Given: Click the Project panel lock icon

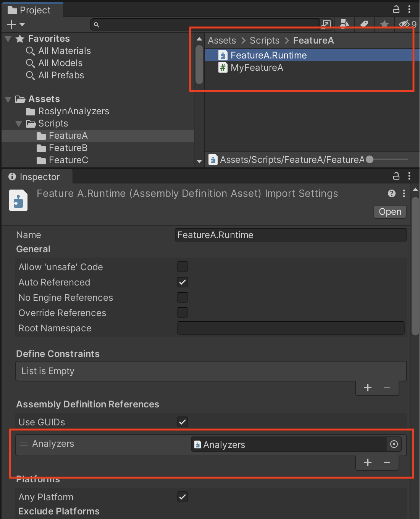Looking at the screenshot, I should pyautogui.click(x=396, y=9).
